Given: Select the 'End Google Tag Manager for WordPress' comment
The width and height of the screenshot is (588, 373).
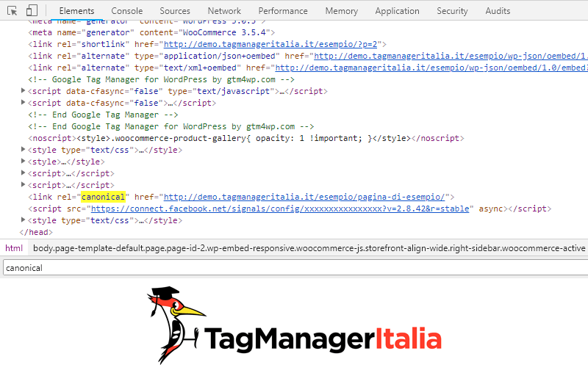Looking at the screenshot, I should coord(171,126).
